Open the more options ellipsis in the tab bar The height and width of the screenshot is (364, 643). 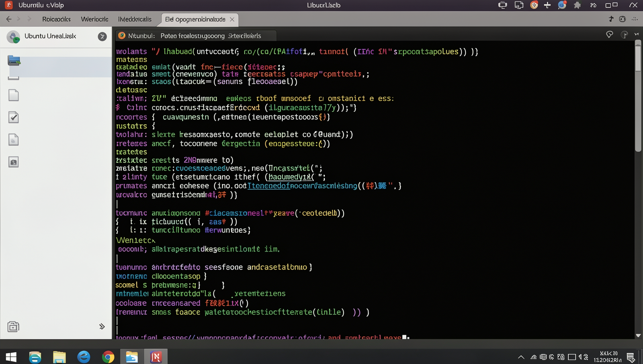coord(635,19)
